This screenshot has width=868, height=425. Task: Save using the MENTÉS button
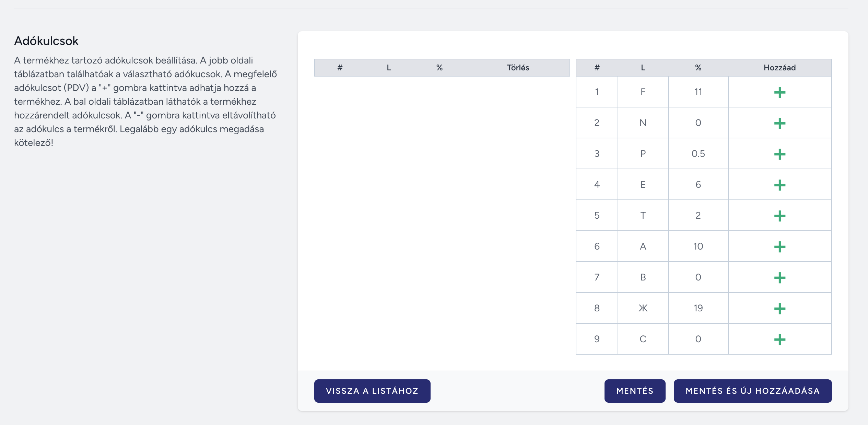pos(635,391)
